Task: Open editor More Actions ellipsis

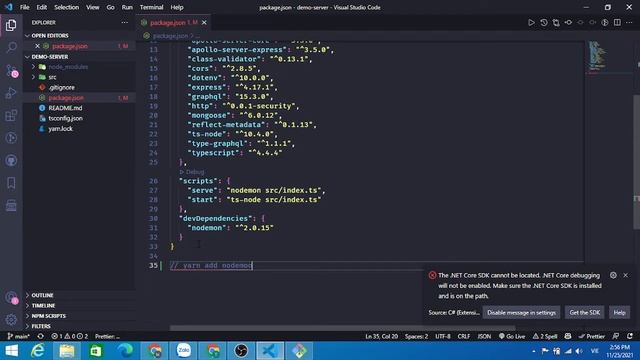Action: coord(629,22)
